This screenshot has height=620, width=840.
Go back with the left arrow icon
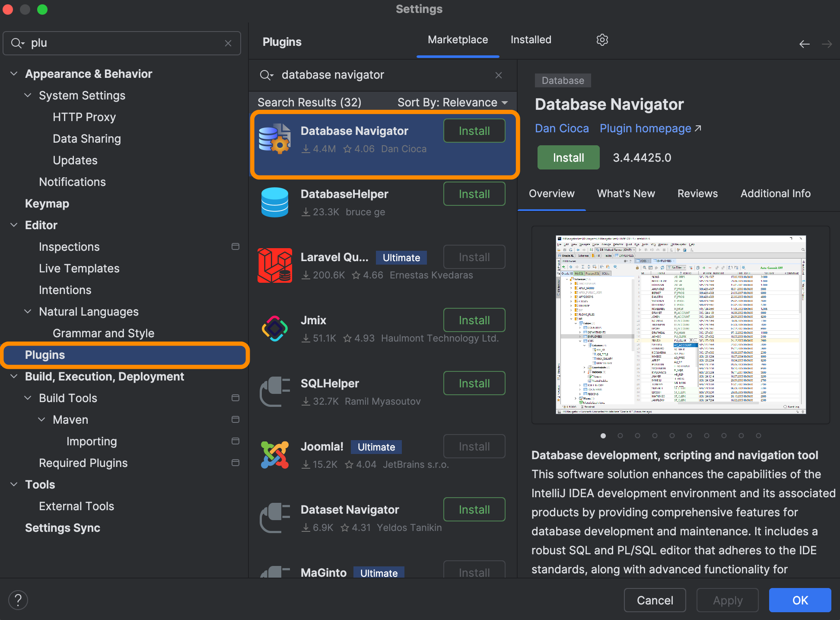point(804,44)
